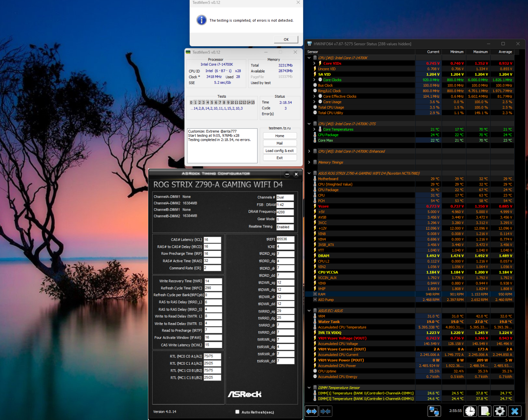This screenshot has height=420, width=528.
Task: Click OK in TestMem5 completion dialog
Action: point(286,40)
